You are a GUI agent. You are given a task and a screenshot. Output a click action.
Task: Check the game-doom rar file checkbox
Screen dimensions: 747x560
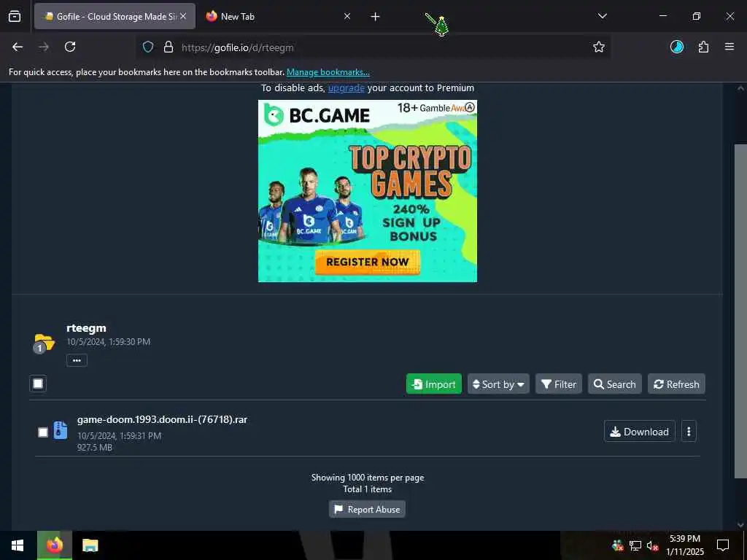click(43, 432)
